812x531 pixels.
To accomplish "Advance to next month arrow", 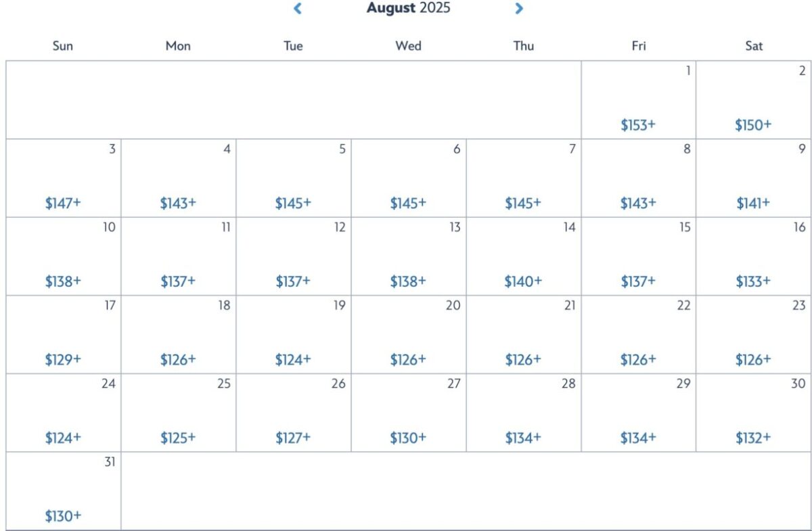I will (x=519, y=9).
